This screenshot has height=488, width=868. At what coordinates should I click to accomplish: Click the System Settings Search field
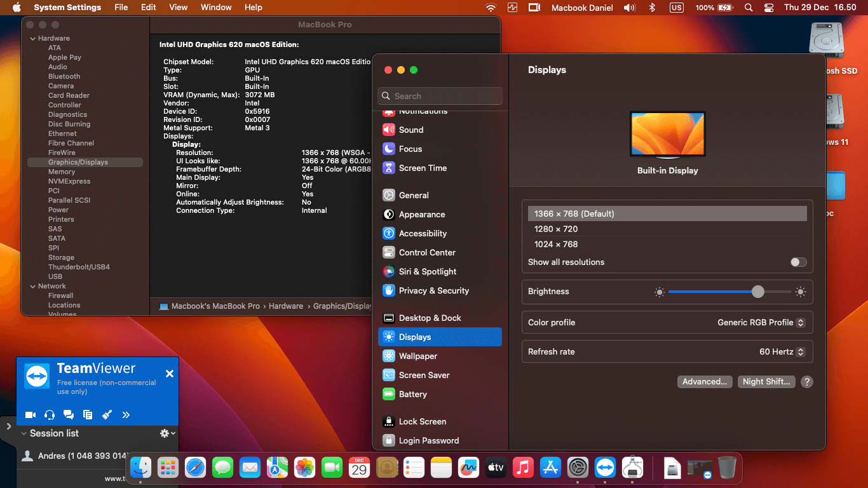point(440,96)
